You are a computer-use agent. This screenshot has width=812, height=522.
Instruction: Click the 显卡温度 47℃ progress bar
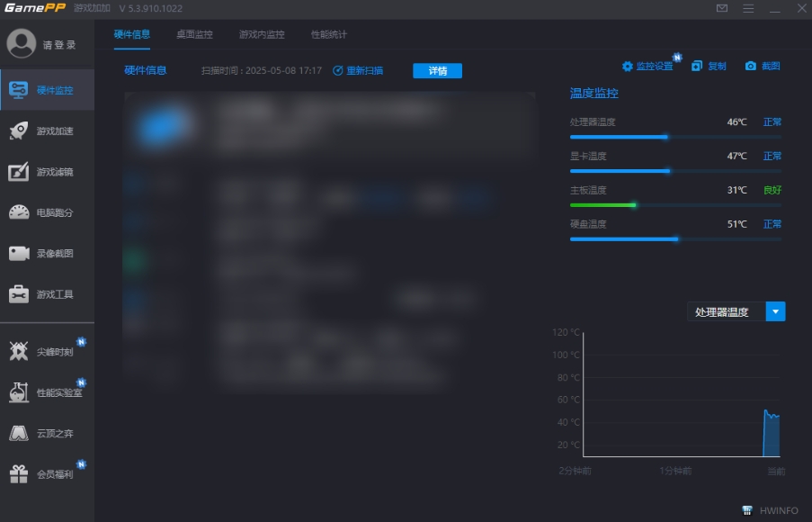[x=676, y=171]
